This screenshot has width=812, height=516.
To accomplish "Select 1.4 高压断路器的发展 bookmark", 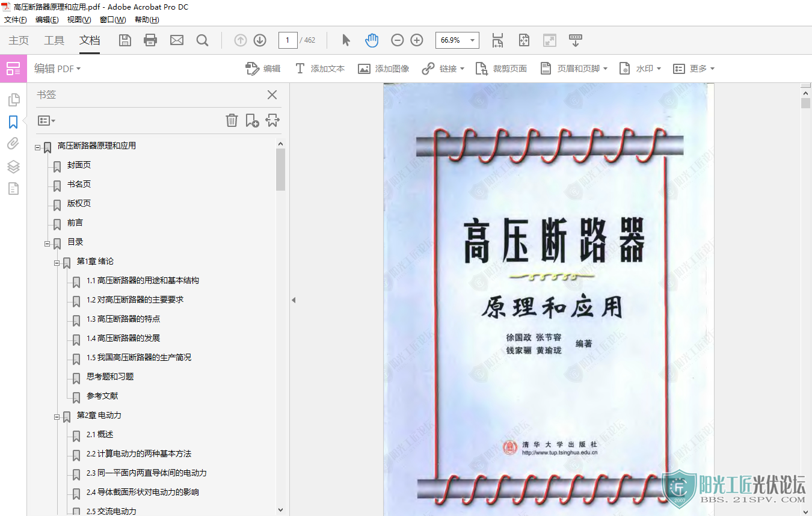I will pos(123,338).
